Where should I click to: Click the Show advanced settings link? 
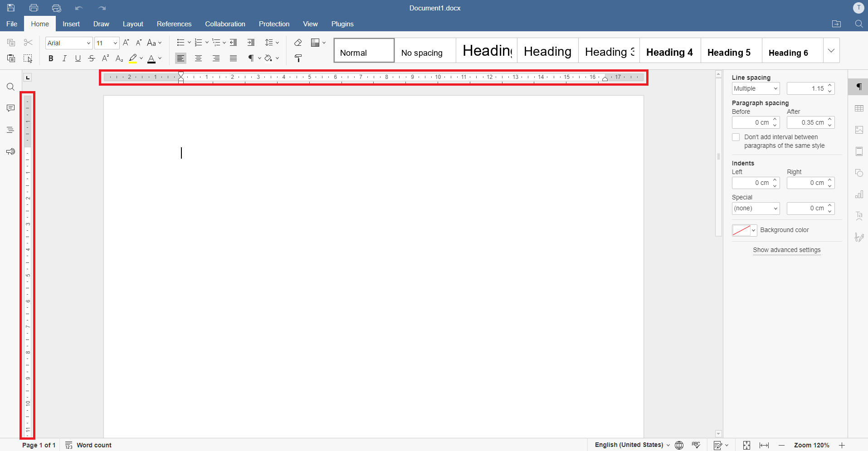pos(786,250)
